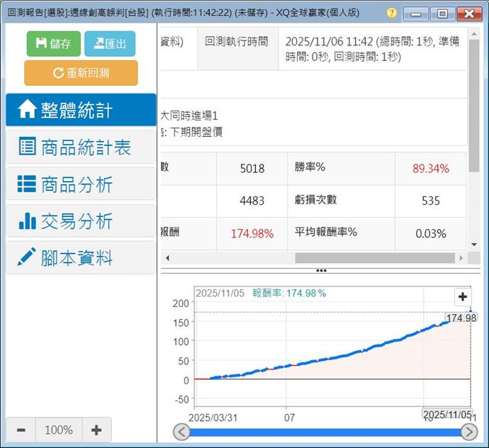Maximize the backtest report window
489x448 pixels.
pyautogui.click(x=442, y=13)
